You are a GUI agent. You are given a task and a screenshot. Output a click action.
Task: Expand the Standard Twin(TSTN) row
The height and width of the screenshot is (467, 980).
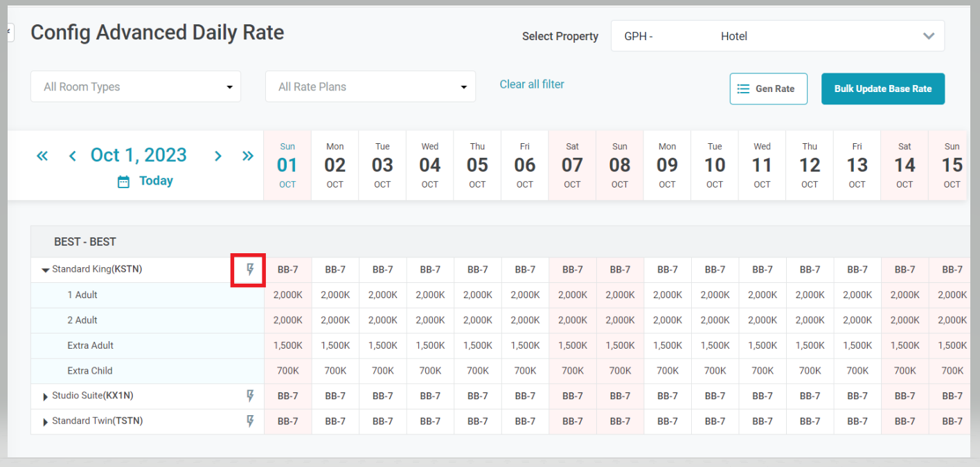tap(46, 422)
